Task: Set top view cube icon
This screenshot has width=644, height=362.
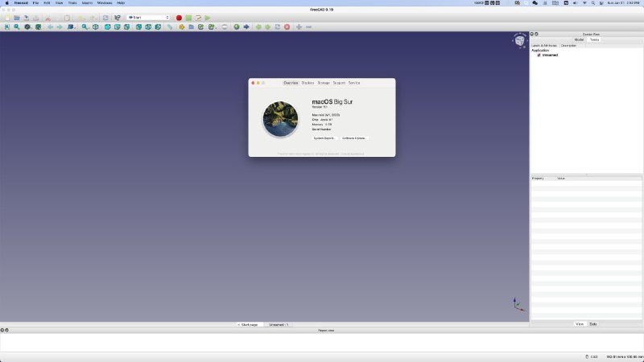Action: [x=118, y=27]
